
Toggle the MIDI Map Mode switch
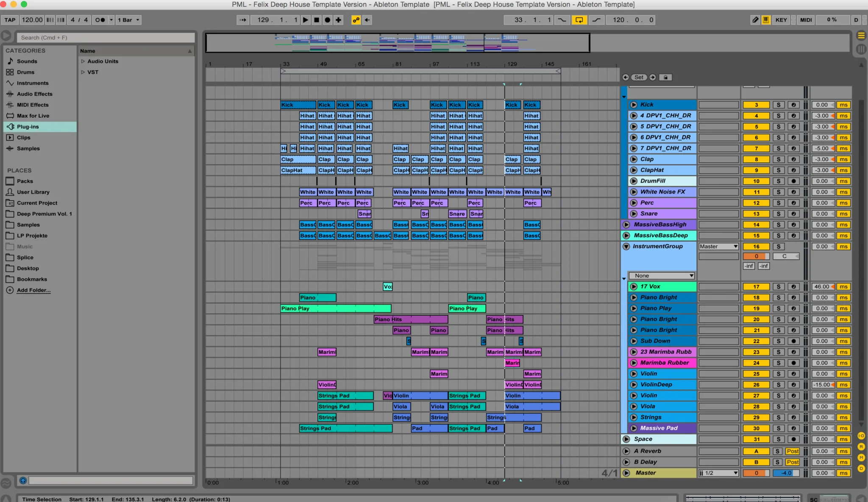tap(806, 20)
